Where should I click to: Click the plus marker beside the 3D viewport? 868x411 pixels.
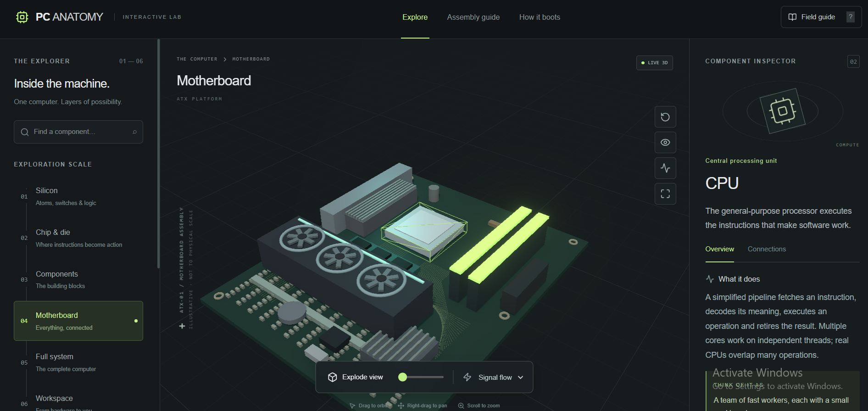click(182, 326)
